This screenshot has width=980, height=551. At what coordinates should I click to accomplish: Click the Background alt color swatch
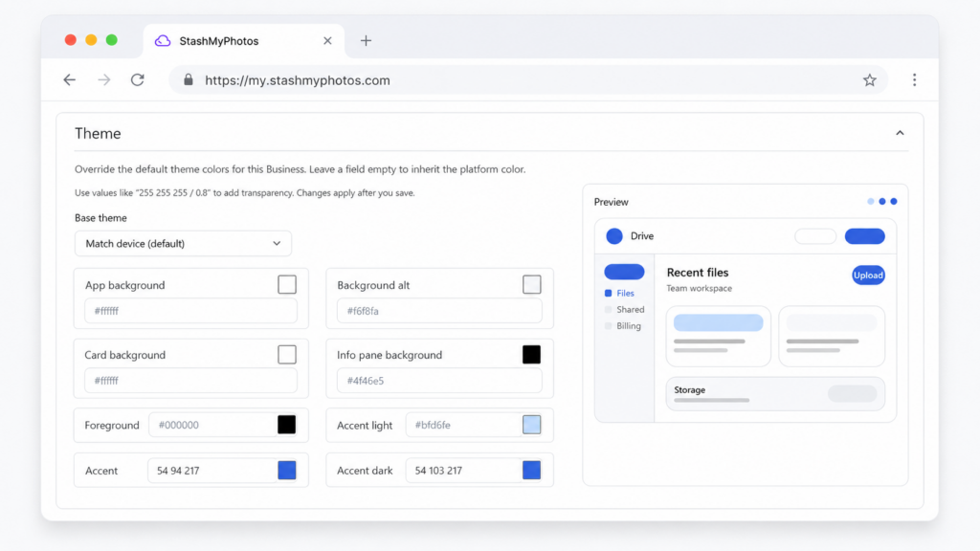531,284
